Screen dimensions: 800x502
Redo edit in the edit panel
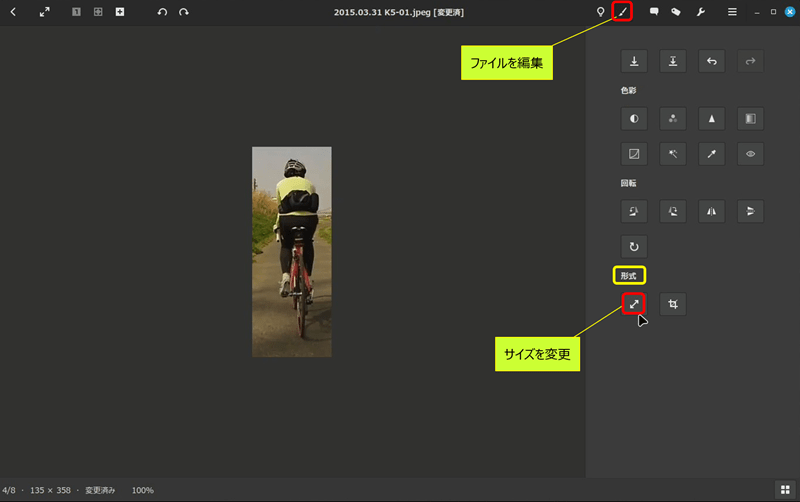(x=751, y=61)
